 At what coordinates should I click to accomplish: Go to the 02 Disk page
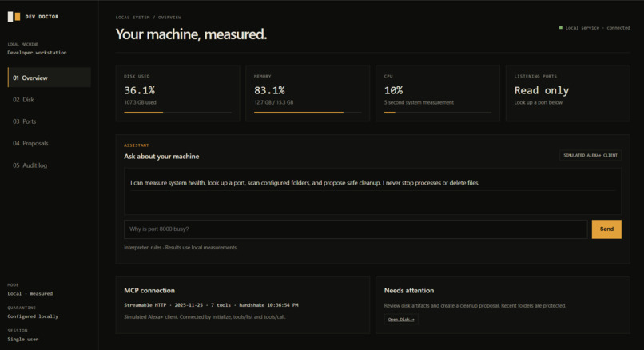[50, 99]
